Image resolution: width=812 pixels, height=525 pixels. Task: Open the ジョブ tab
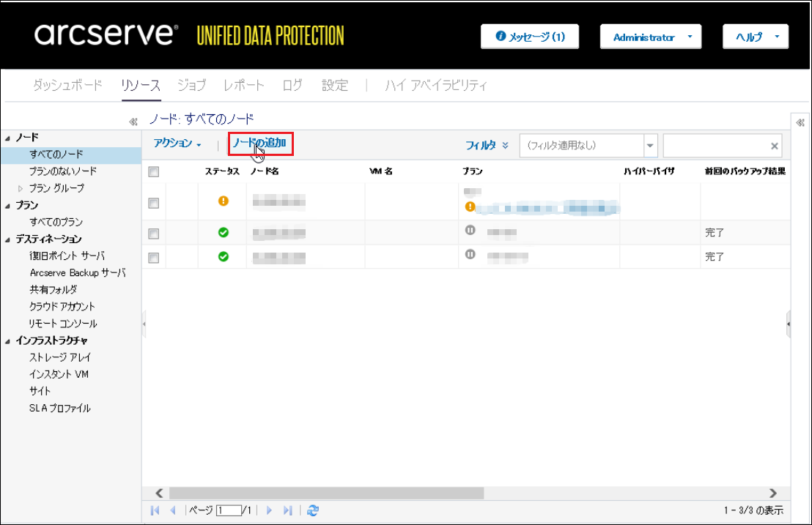pos(191,86)
